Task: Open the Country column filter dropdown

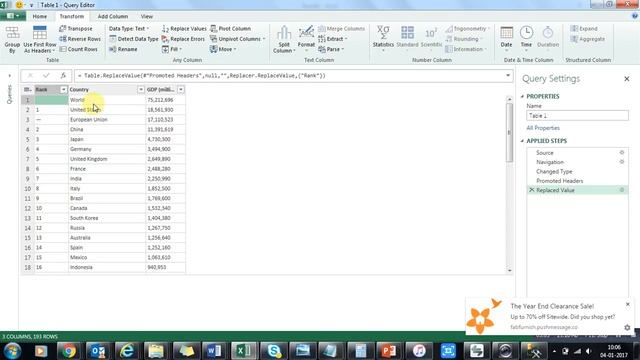Action: point(141,89)
